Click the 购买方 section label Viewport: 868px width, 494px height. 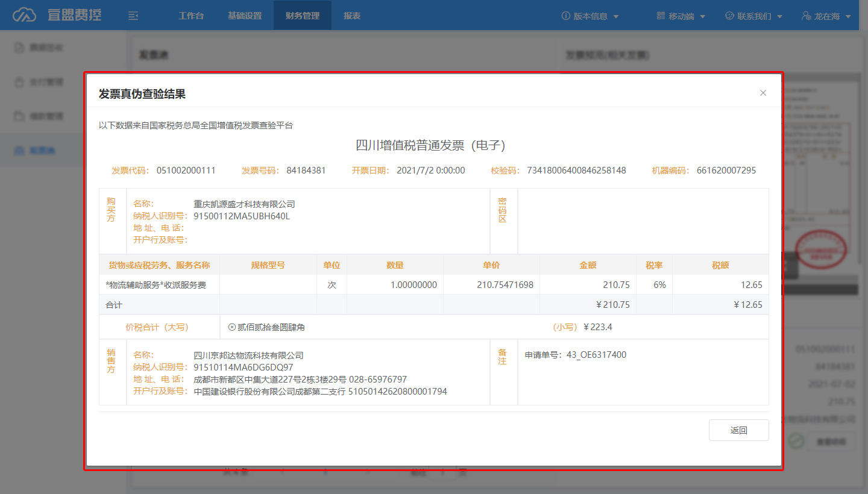click(x=111, y=209)
